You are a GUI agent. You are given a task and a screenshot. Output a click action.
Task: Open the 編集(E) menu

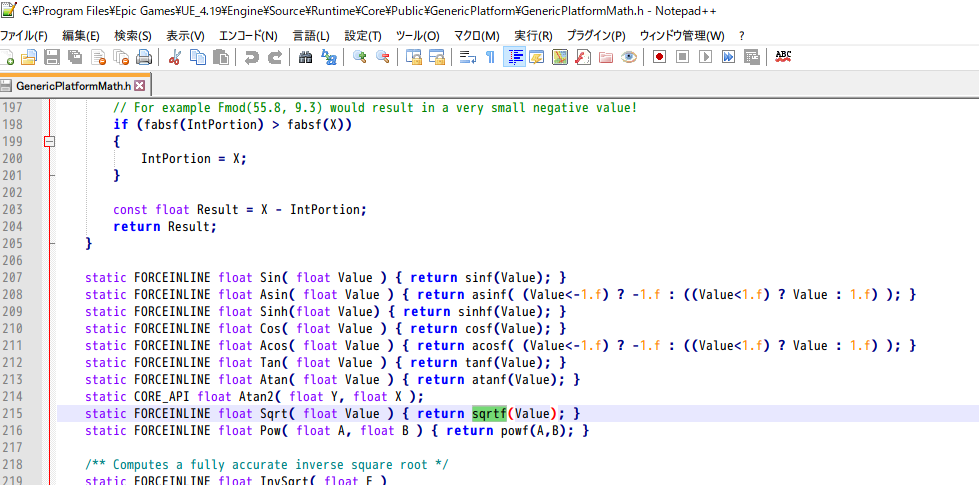click(81, 36)
